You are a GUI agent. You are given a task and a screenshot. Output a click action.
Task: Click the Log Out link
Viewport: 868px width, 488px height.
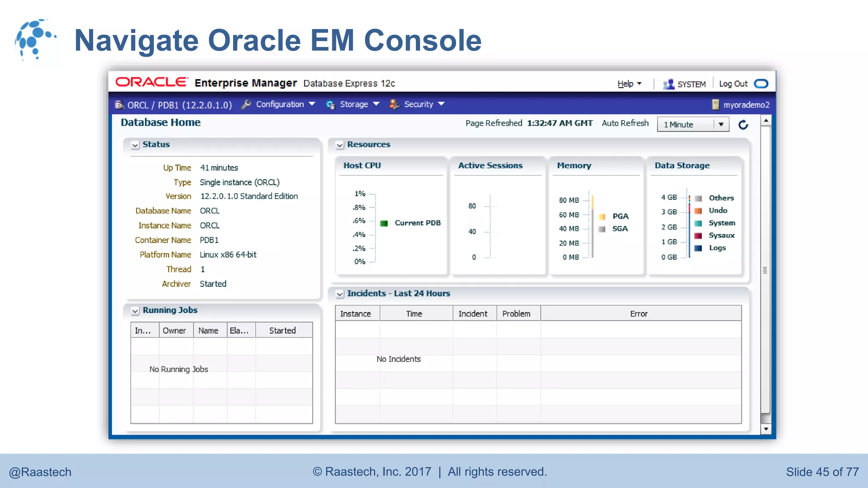(733, 84)
